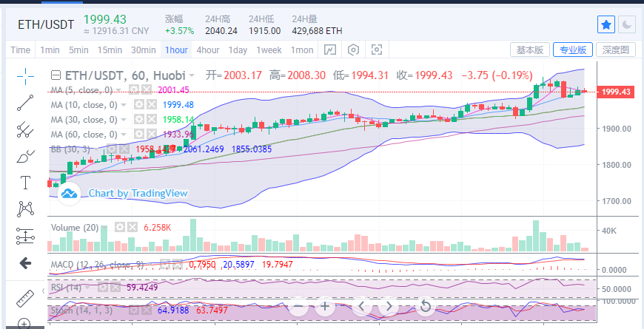This screenshot has height=329, width=644.
Task: Click the fullscreen capture icon
Action: point(377,50)
